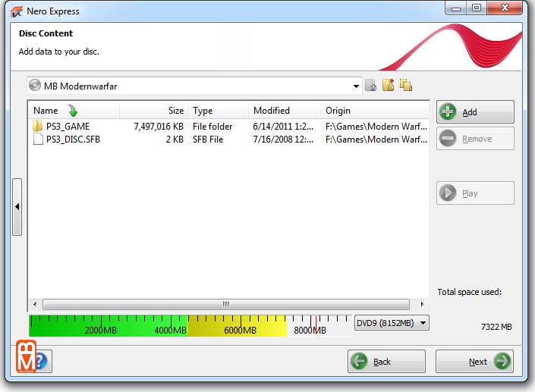
Task: Select the PS3_GAME folder
Action: (67, 127)
